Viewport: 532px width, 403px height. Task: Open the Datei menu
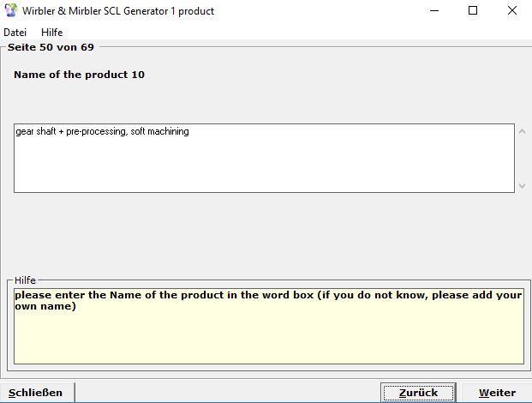[15, 33]
